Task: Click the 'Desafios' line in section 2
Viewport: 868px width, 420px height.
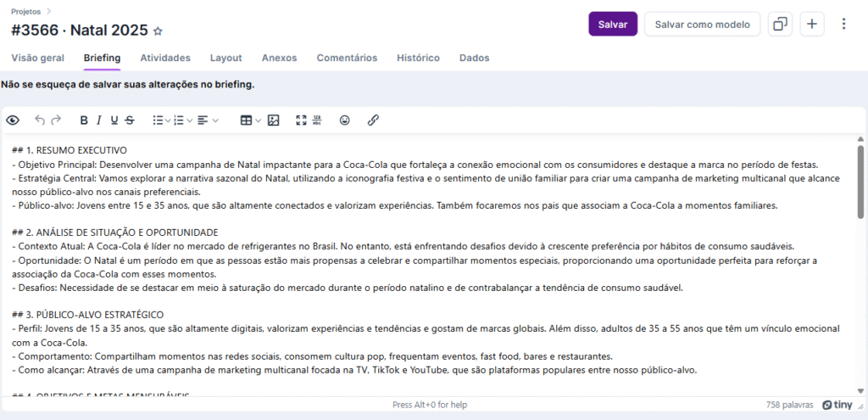Action: click(348, 288)
